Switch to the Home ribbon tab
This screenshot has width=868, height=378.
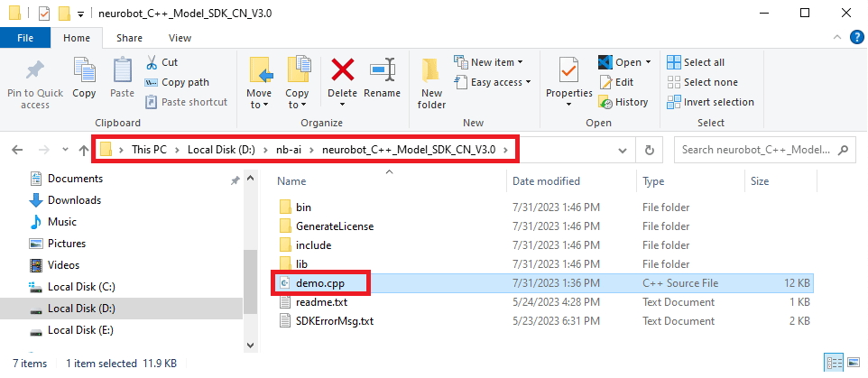click(x=77, y=38)
